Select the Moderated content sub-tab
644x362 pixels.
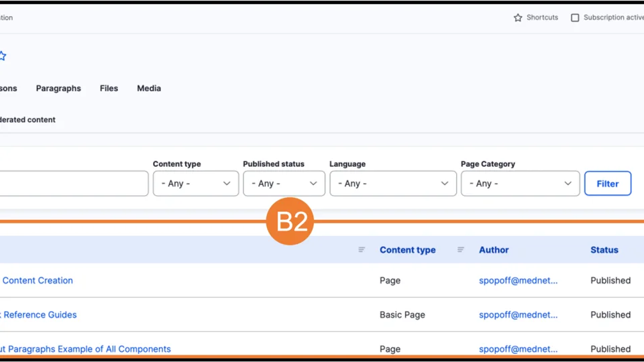(x=28, y=120)
